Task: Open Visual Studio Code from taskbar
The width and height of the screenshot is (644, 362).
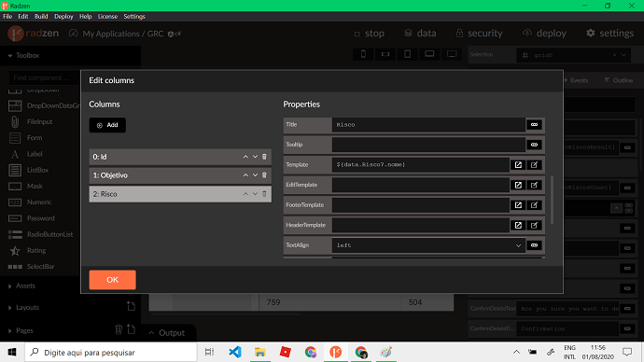Action: click(x=235, y=352)
